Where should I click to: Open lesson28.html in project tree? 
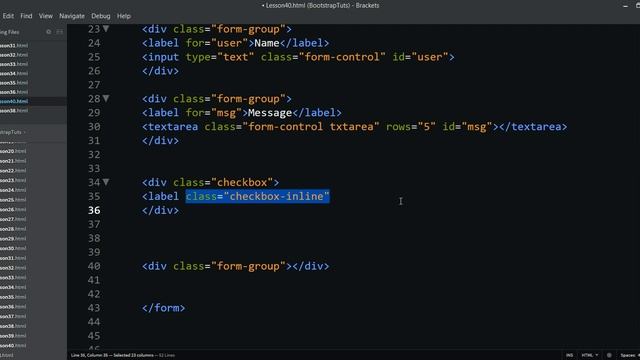tap(13, 229)
